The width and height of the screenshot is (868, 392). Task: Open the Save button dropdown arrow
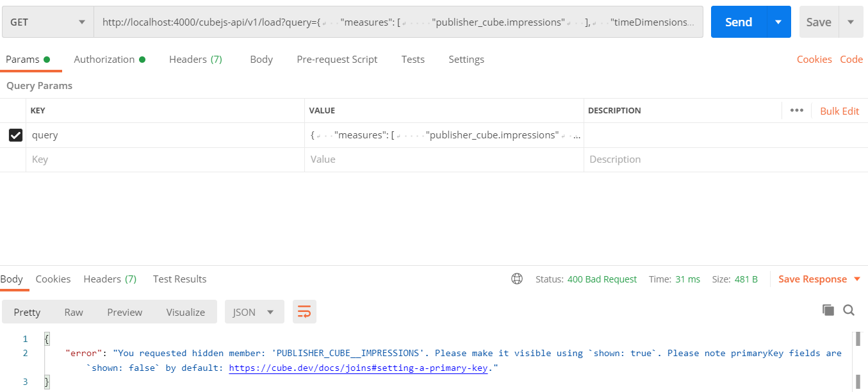click(x=853, y=21)
